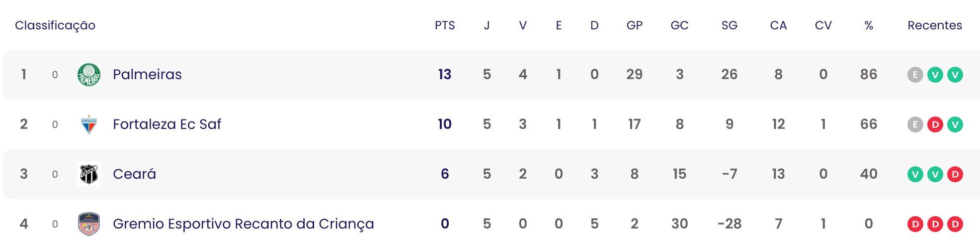980x245 pixels.
Task: Click the Palmeiras club crest
Action: (x=89, y=75)
